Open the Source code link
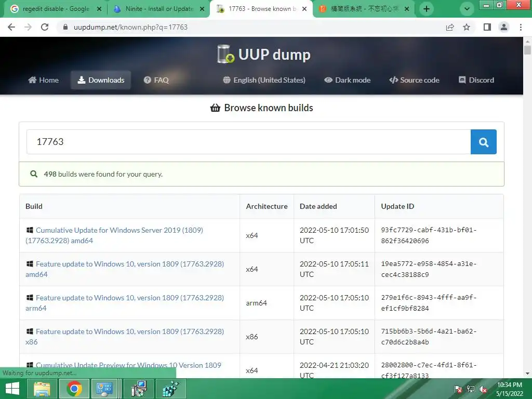 (414, 80)
